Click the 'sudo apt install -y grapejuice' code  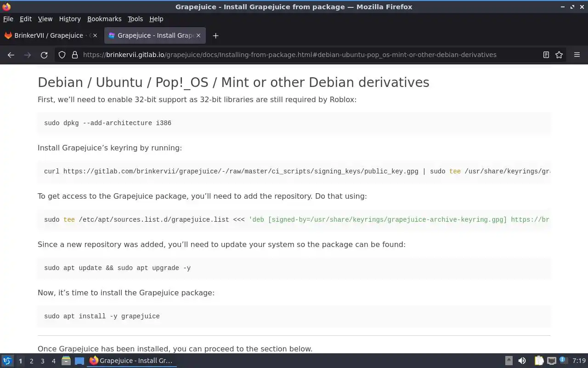102,316
